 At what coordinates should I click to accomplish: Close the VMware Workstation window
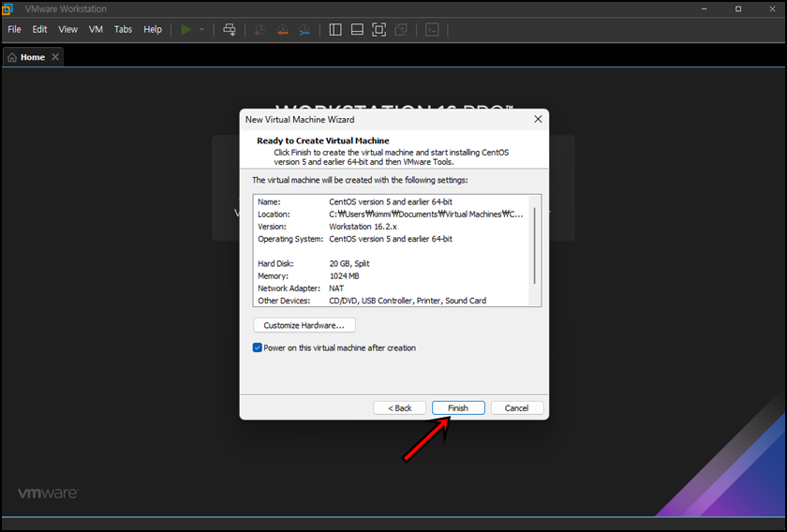(x=772, y=8)
